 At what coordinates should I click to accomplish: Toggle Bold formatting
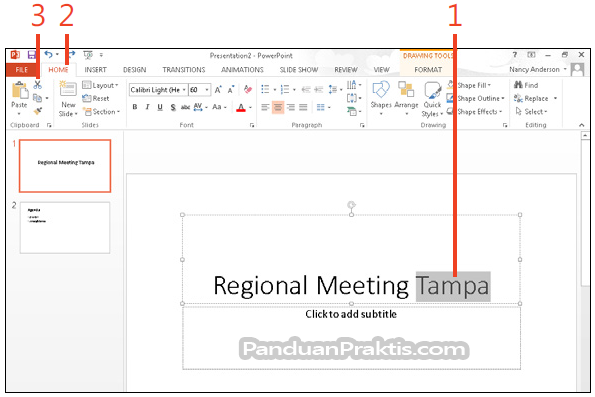pyautogui.click(x=135, y=107)
